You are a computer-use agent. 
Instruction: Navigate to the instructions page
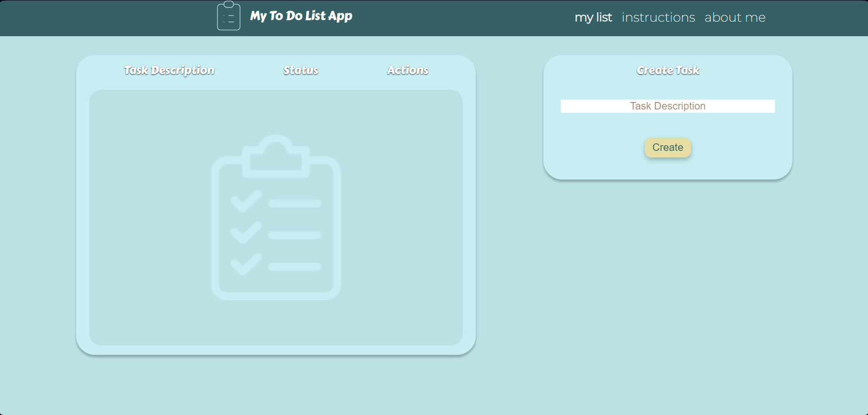pos(659,17)
